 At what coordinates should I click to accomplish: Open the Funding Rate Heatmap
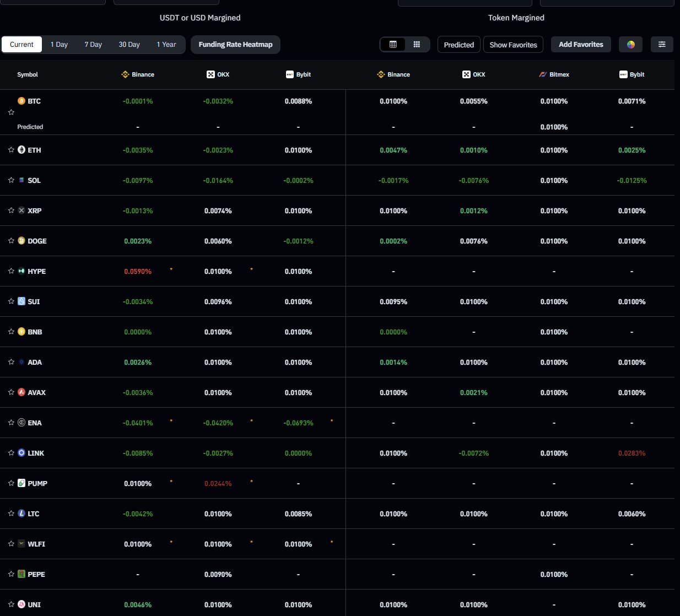235,45
